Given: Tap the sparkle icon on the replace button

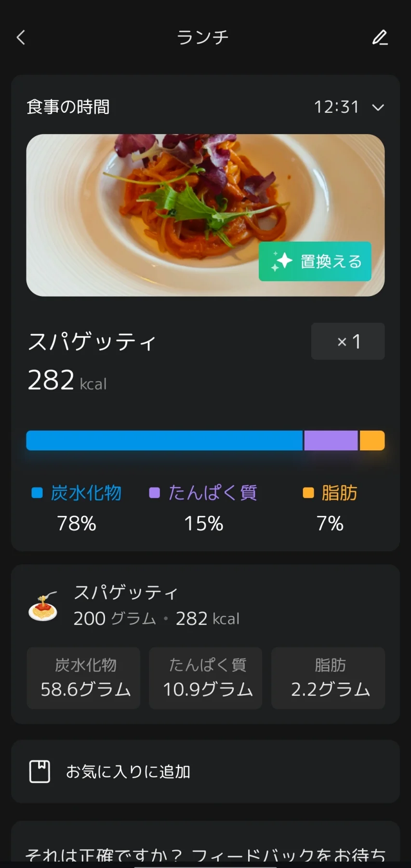Looking at the screenshot, I should [x=282, y=261].
